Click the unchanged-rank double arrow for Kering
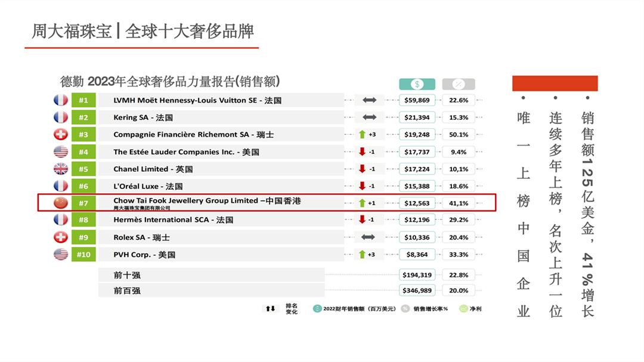 coord(369,117)
